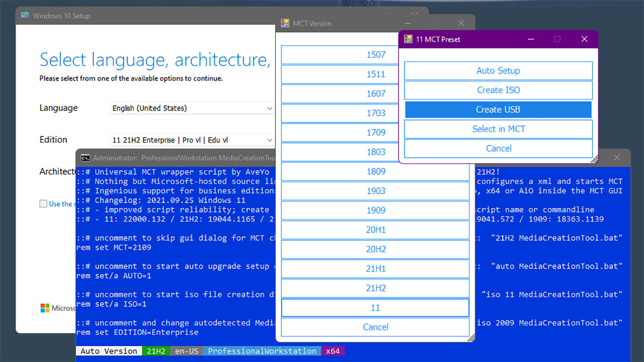
Task: Choose the 20H2 version button
Action: (375, 249)
